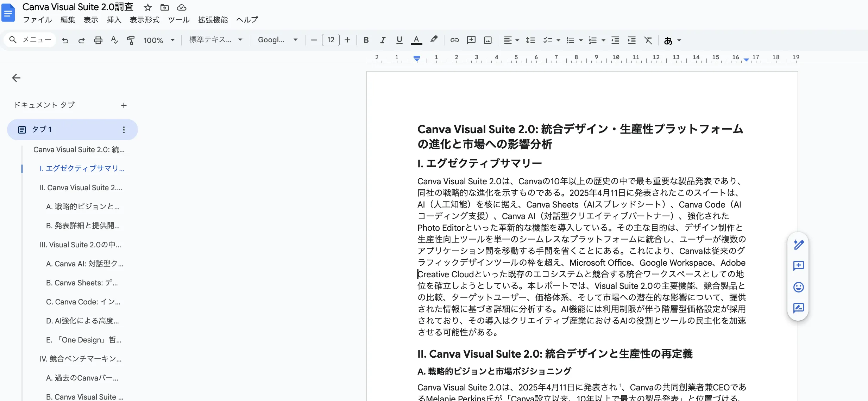Toggle italic formatting

click(x=383, y=40)
